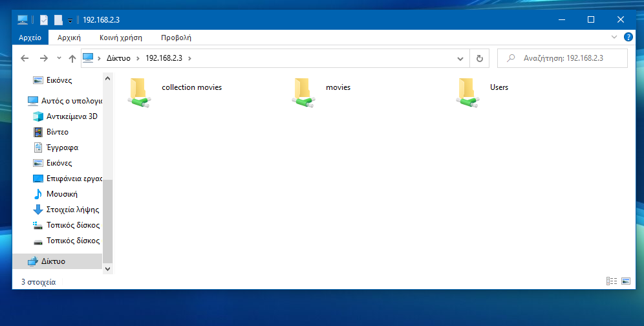Switch to the Προβολή ribbon tab
Viewport: 644px width, 326px height.
pos(177,38)
